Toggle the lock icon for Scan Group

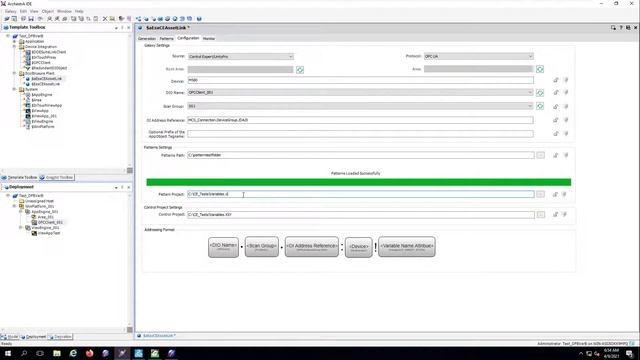(556, 106)
